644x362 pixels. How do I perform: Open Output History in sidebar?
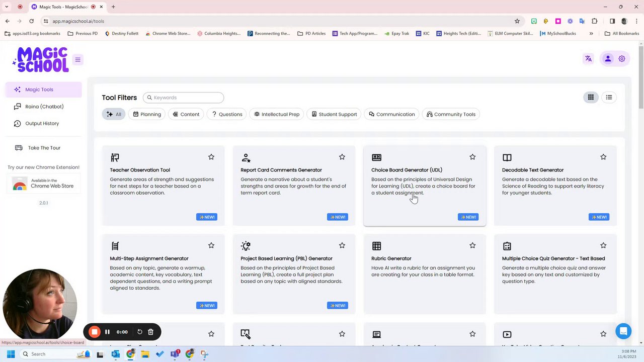[x=44, y=123]
